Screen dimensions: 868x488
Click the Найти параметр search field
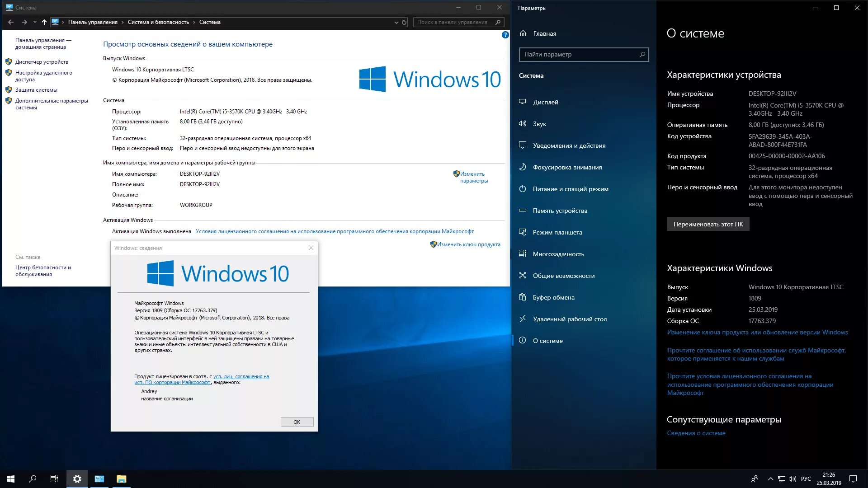click(579, 55)
